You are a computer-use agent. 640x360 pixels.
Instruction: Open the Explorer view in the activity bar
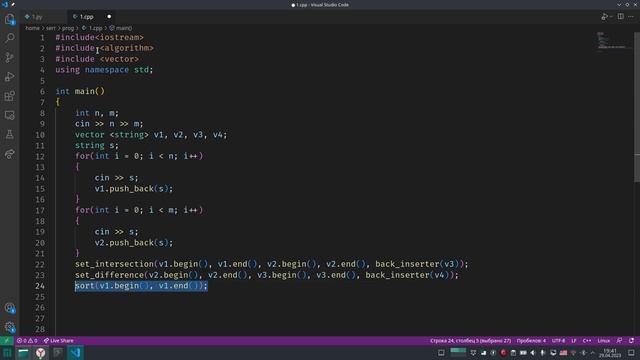pyautogui.click(x=9, y=19)
